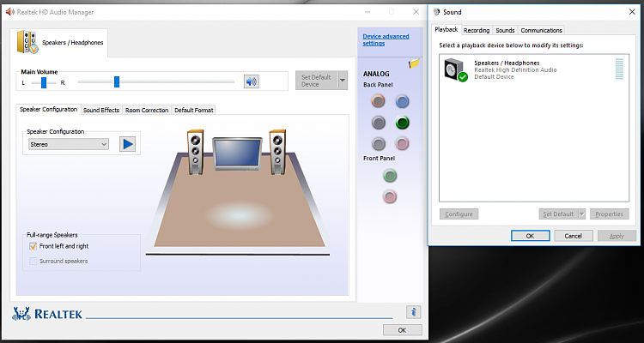Select Speakers / Headphones in Sound playback list
This screenshot has width=644, height=343.
point(534,69)
